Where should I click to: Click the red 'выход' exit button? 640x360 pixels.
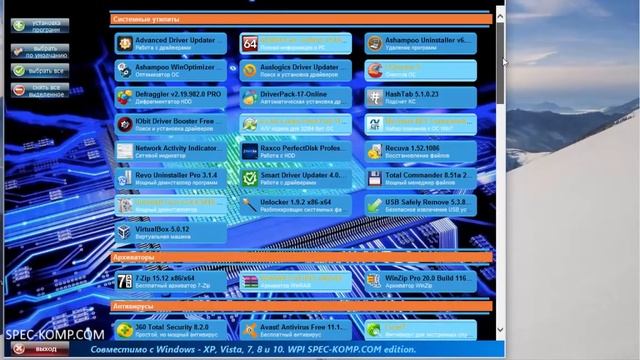40,349
